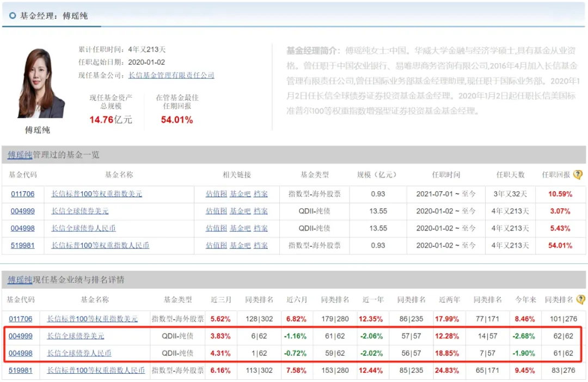Open 基金吧 link for fund 011706
Screen dimensions: 588x382
[x=240, y=194]
